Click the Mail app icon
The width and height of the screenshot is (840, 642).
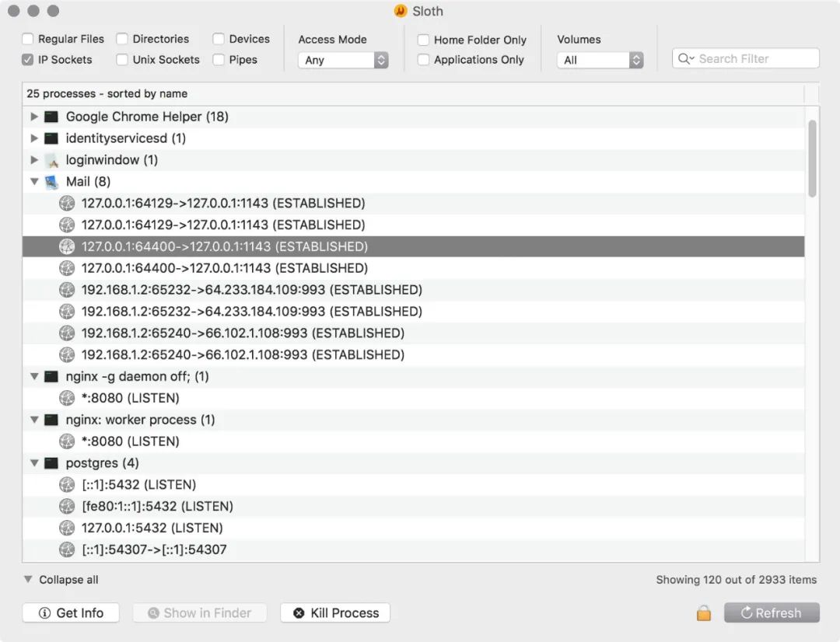pyautogui.click(x=51, y=182)
